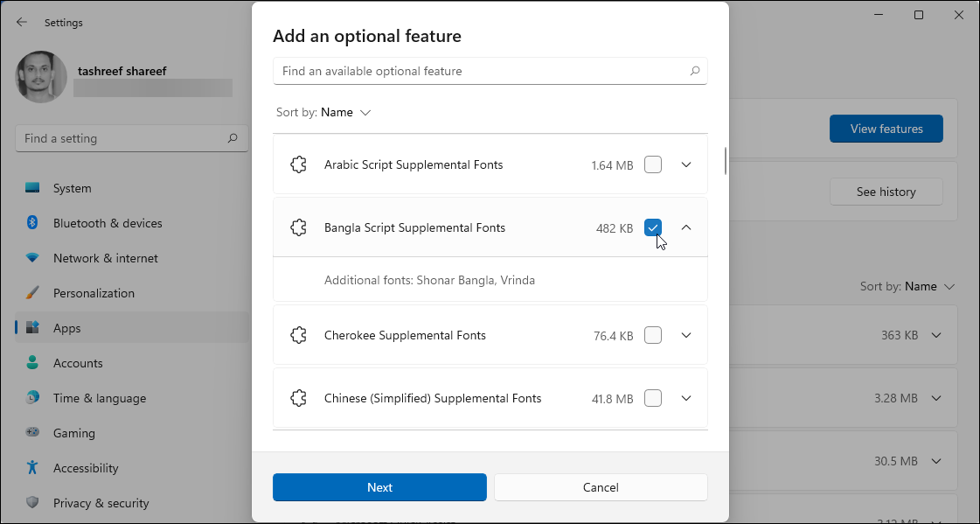
Task: Uncheck Bangla Script Supplemental Fonts
Action: [653, 227]
